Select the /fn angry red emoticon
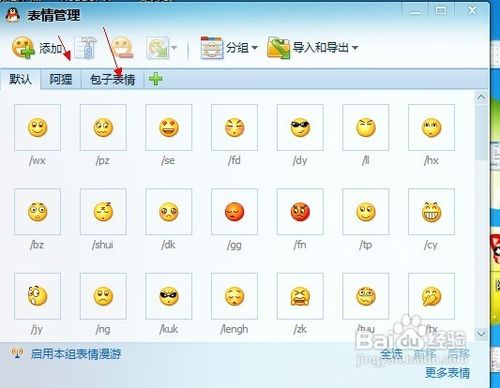The height and width of the screenshot is (388, 500). pyautogui.click(x=300, y=212)
